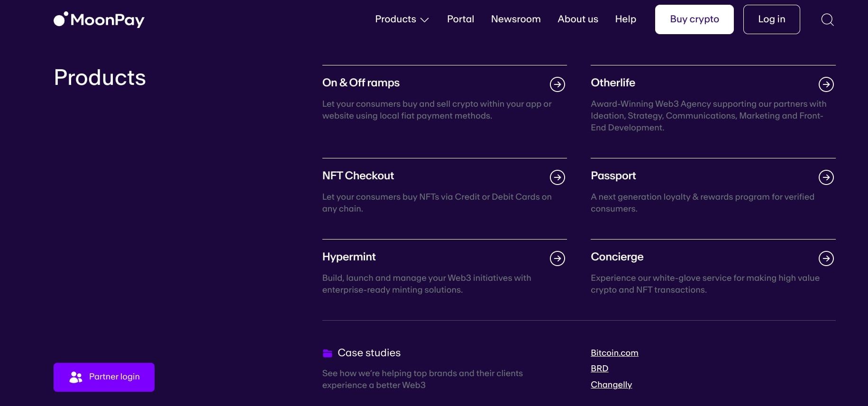Click the arrow icon for On & Off ramps

557,84
